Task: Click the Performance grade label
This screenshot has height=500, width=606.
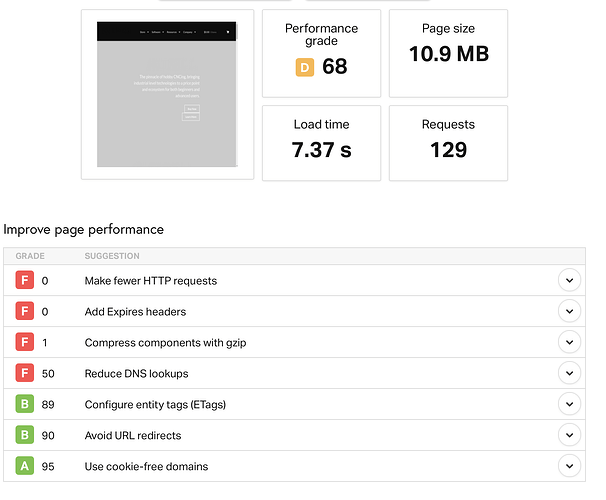Action: (322, 34)
